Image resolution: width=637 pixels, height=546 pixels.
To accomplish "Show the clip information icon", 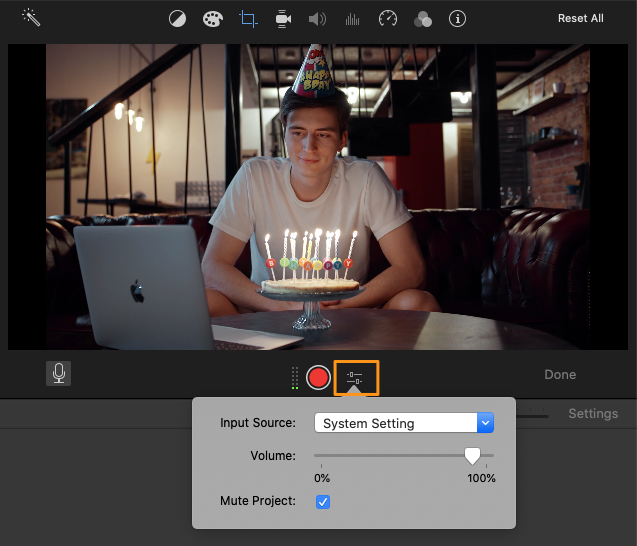I will 457,19.
